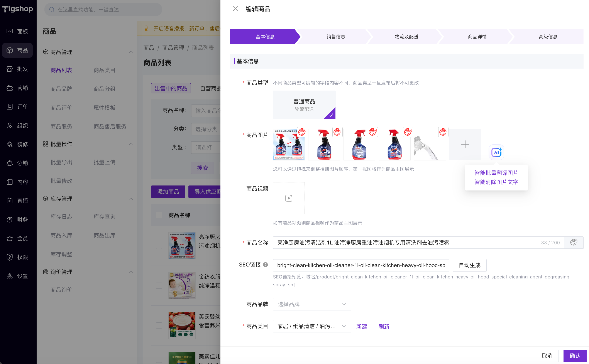The height and width of the screenshot is (364, 589).
Task: Open the 财务 sidebar icon
Action: tap(10, 220)
